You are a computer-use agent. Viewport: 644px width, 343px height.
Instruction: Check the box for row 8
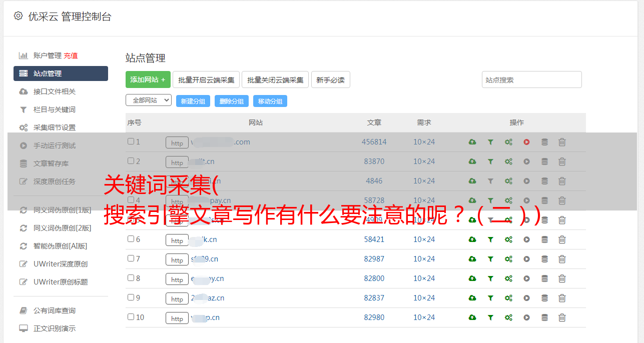131,278
